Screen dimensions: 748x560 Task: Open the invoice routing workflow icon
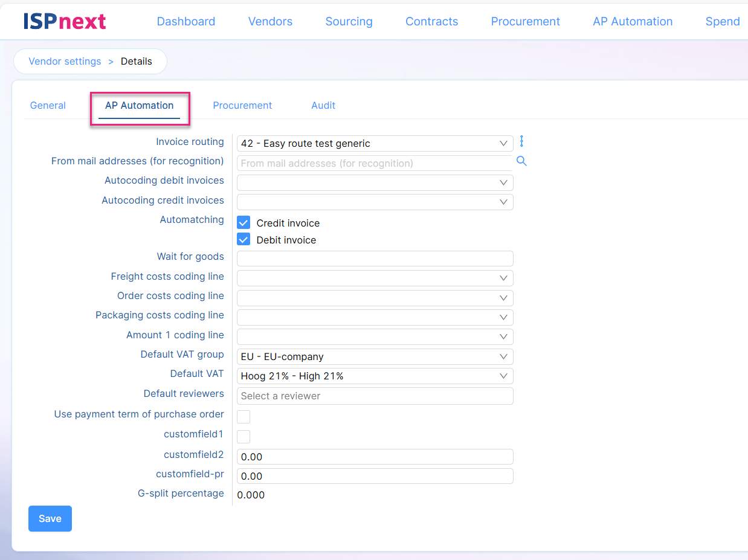pyautogui.click(x=522, y=141)
